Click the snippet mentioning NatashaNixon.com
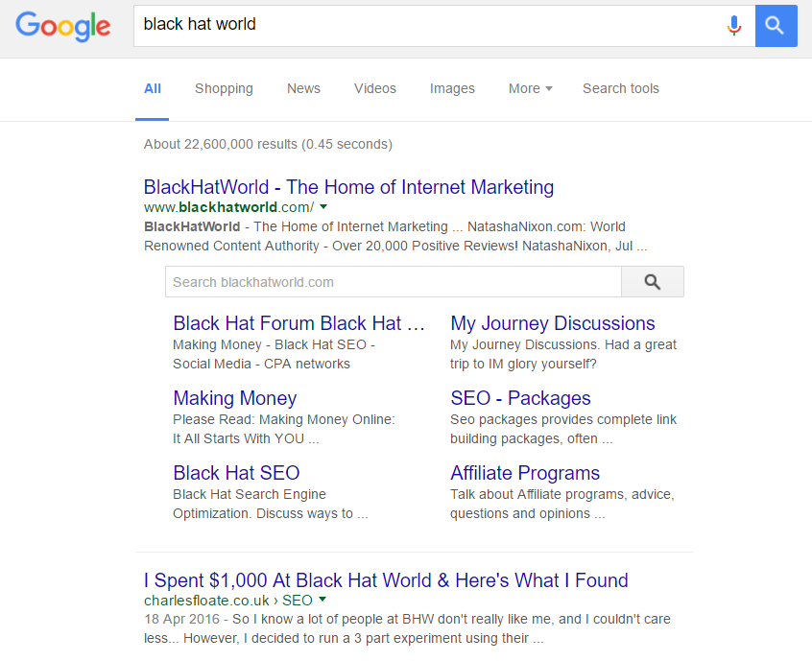 [395, 236]
